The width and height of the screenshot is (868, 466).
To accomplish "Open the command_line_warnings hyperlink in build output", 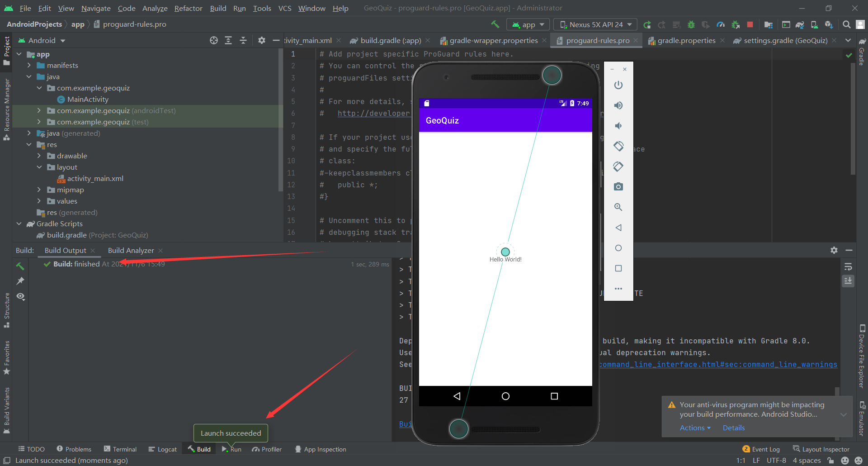I will 718,365.
